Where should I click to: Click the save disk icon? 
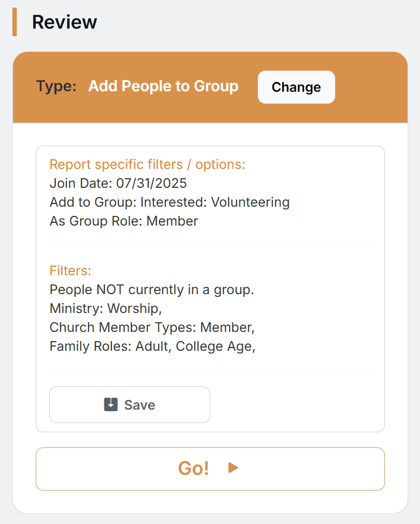click(x=111, y=404)
